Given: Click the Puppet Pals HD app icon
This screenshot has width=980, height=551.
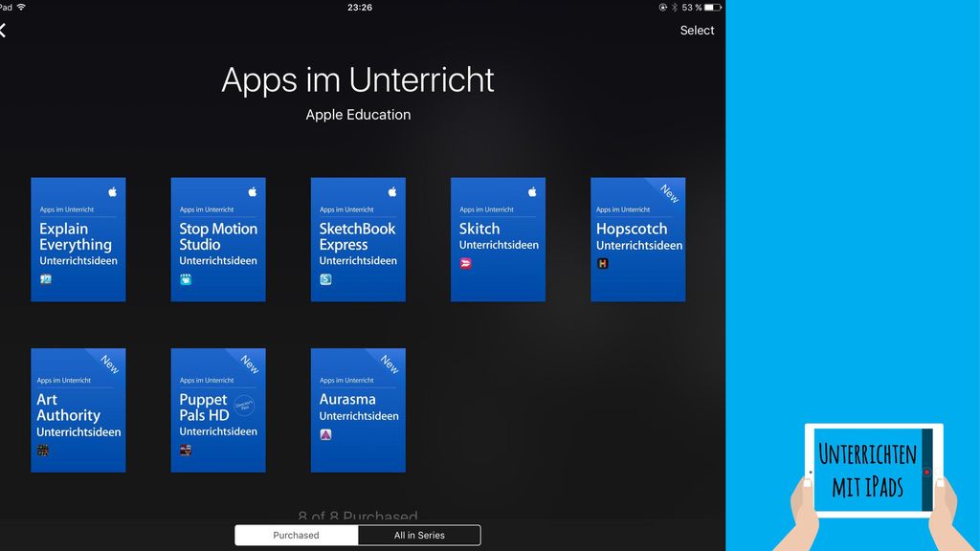Looking at the screenshot, I should 186,450.
